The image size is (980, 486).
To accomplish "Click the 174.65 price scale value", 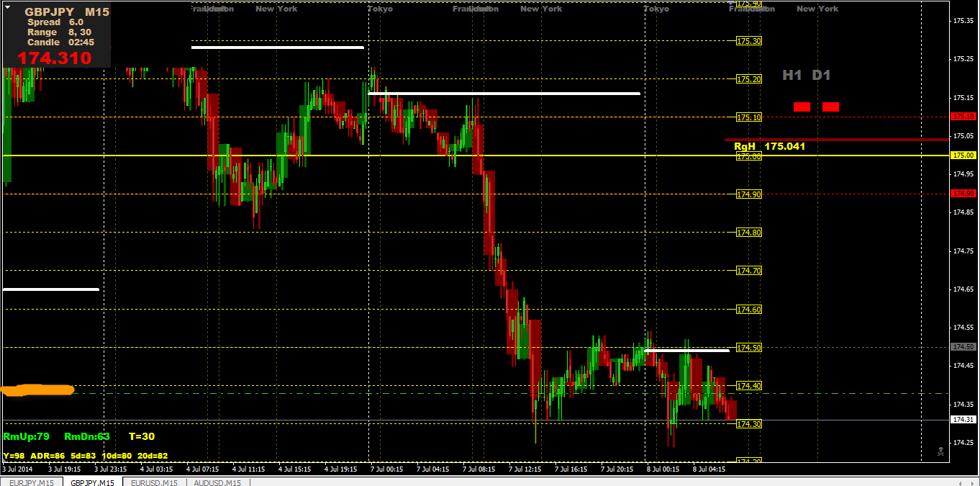I will click(963, 289).
